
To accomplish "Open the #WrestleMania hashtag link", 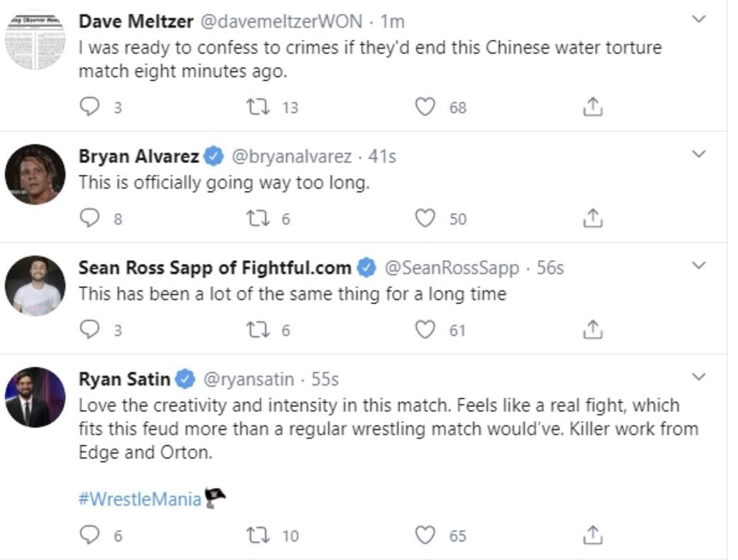I will (x=140, y=500).
